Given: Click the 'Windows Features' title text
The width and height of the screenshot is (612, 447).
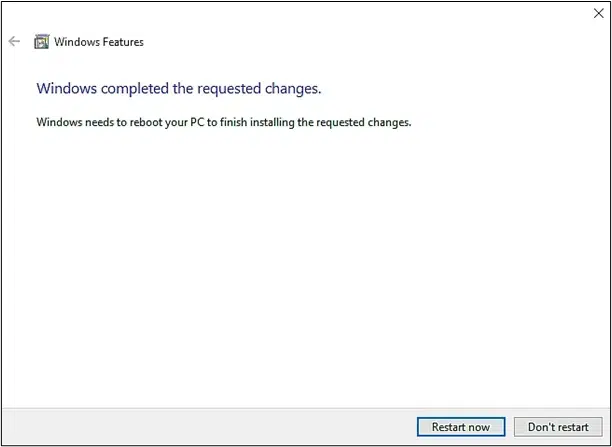Looking at the screenshot, I should (99, 42).
